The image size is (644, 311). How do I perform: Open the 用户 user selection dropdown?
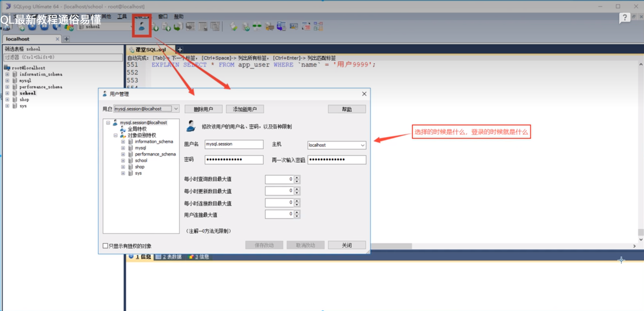click(176, 109)
